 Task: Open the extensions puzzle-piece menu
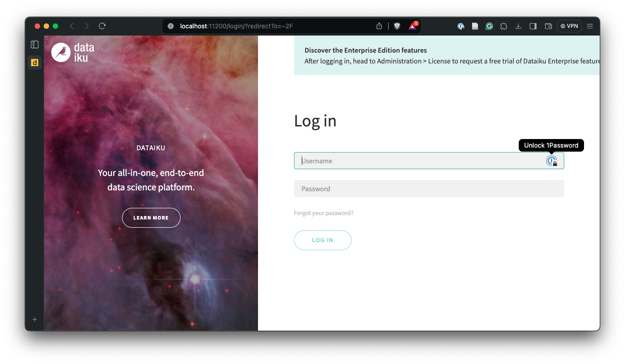504,26
